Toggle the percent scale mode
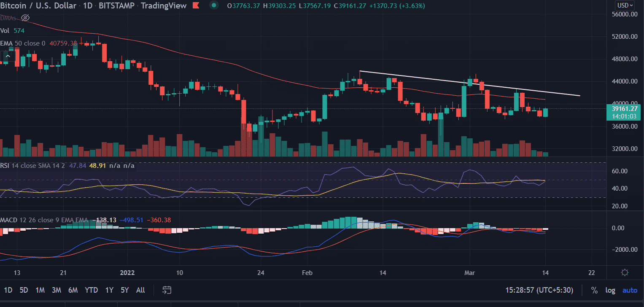 tap(594, 290)
